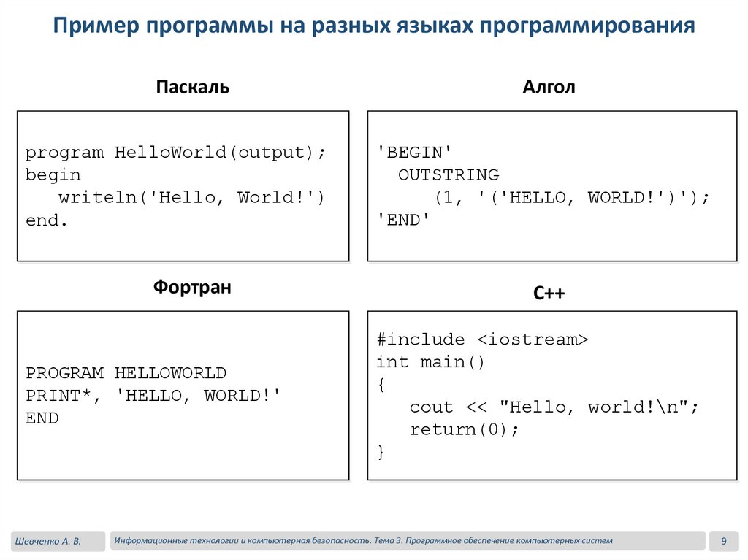Click the 'Алгол' heading
The image size is (748, 560).
pyautogui.click(x=549, y=87)
